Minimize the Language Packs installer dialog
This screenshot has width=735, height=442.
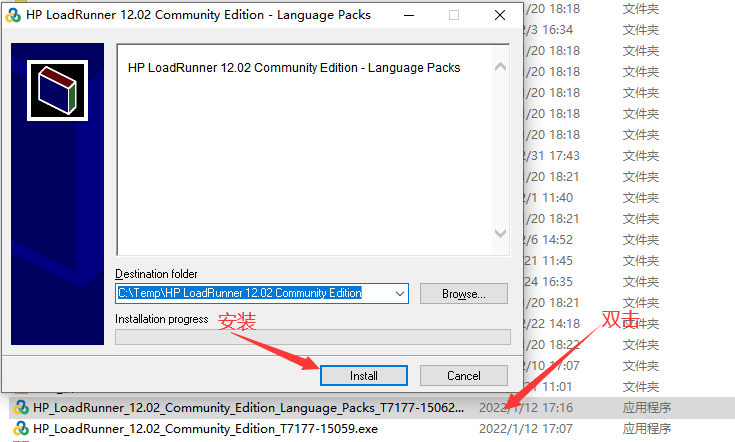pos(409,15)
